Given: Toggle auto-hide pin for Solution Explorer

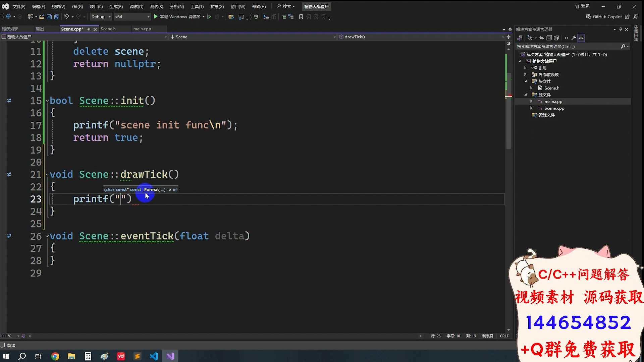Looking at the screenshot, I should [621, 29].
